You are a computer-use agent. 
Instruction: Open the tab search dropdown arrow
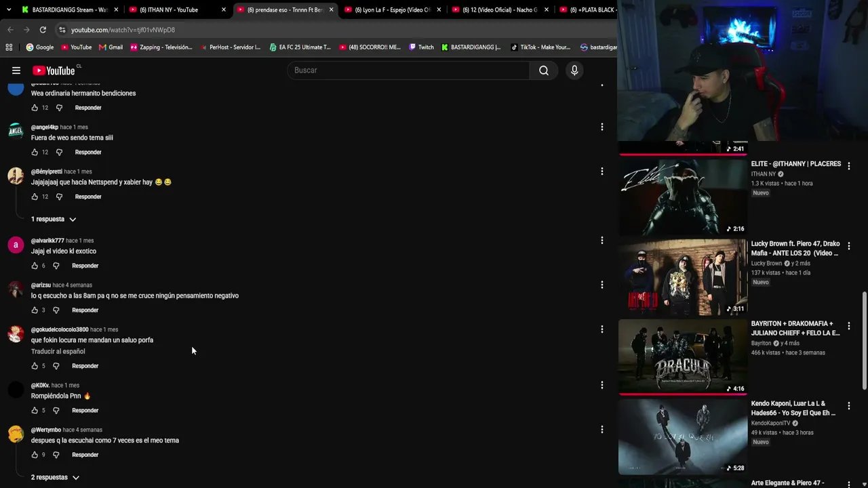(9, 10)
